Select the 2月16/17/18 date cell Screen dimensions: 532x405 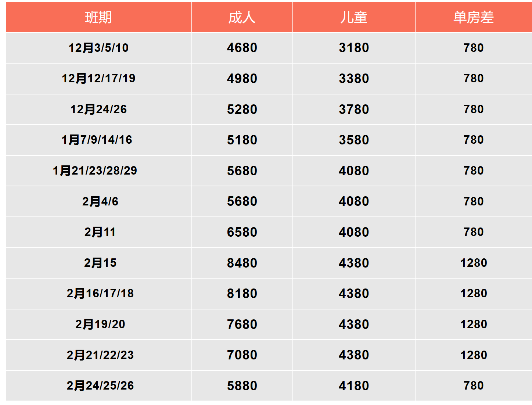click(100, 293)
